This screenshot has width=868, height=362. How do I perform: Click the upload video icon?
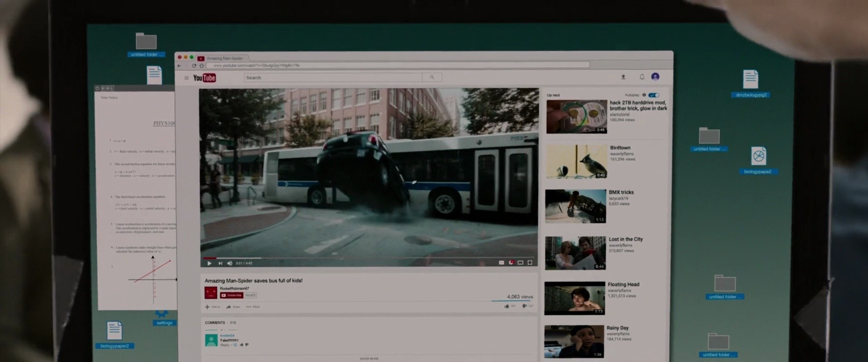click(x=623, y=77)
